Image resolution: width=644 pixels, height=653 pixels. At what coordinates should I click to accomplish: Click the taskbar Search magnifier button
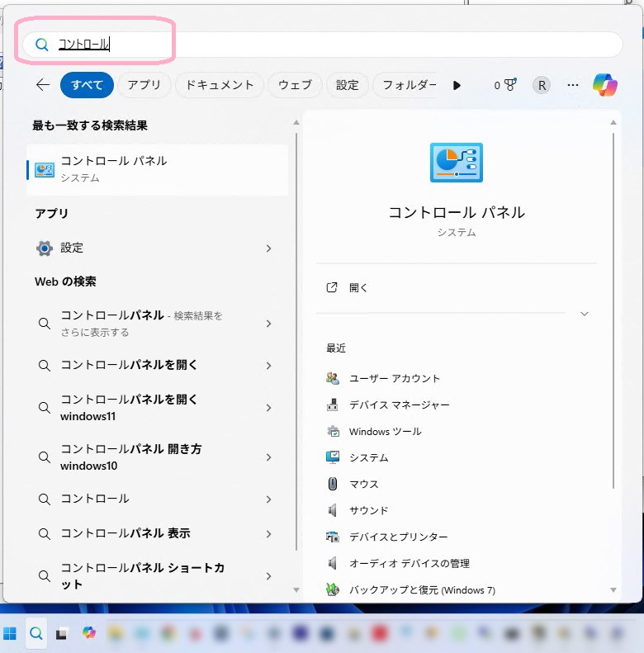(36, 633)
